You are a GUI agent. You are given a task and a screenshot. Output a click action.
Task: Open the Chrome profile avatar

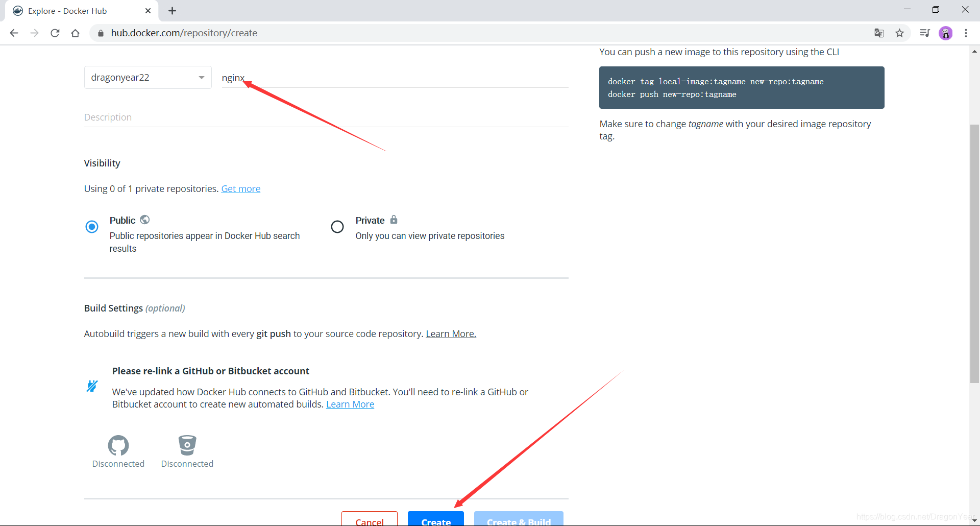(x=945, y=33)
